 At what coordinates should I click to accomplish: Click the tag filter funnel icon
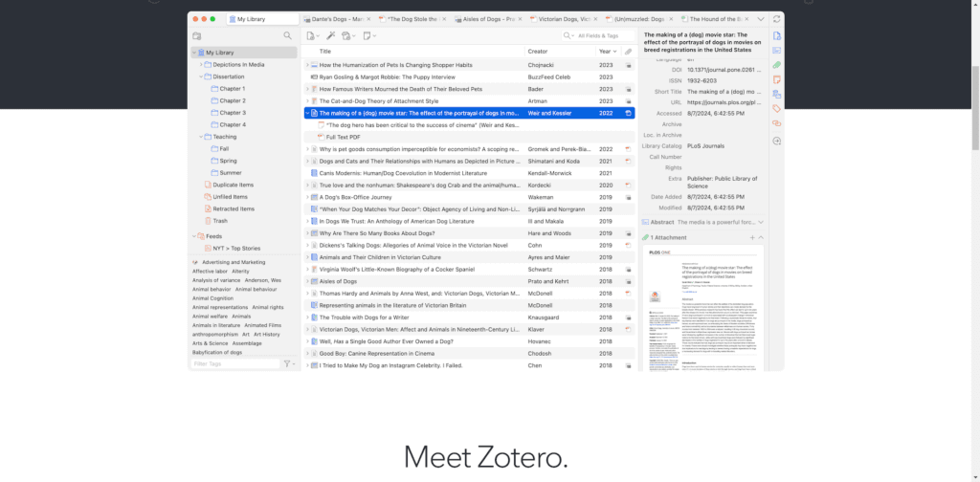click(x=287, y=363)
